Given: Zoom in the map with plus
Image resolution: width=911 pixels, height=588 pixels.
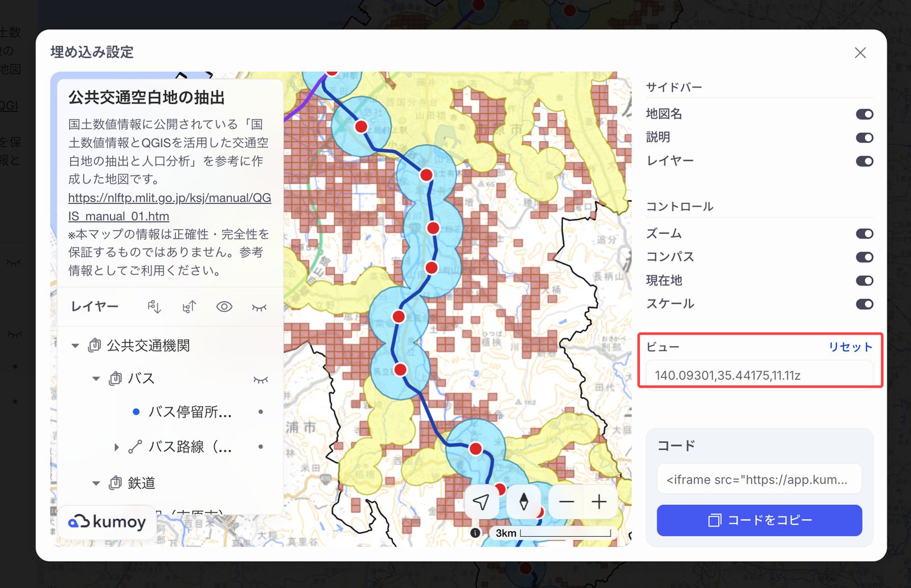Looking at the screenshot, I should [x=600, y=502].
